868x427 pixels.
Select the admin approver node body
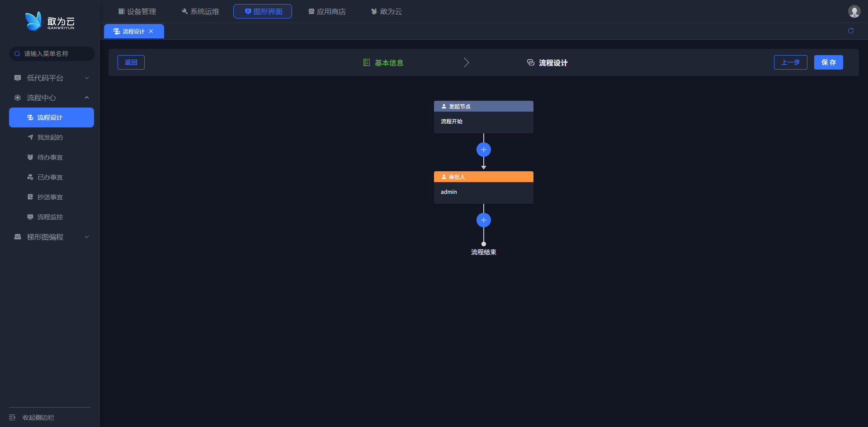pos(484,193)
